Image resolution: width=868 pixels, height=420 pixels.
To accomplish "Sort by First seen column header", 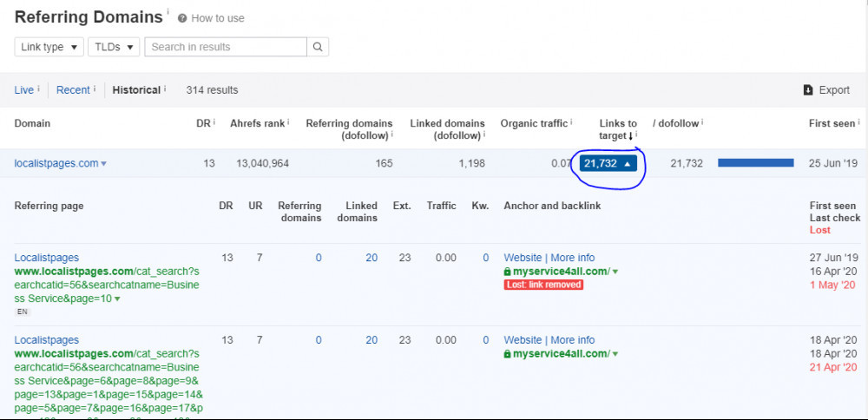I will [x=832, y=123].
